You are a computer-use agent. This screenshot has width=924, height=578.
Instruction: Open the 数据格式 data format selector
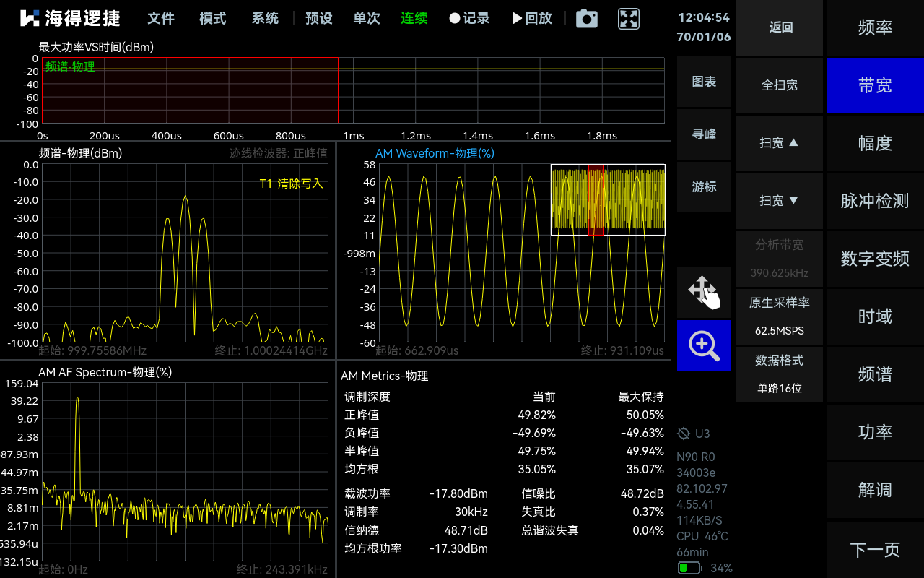click(x=779, y=374)
